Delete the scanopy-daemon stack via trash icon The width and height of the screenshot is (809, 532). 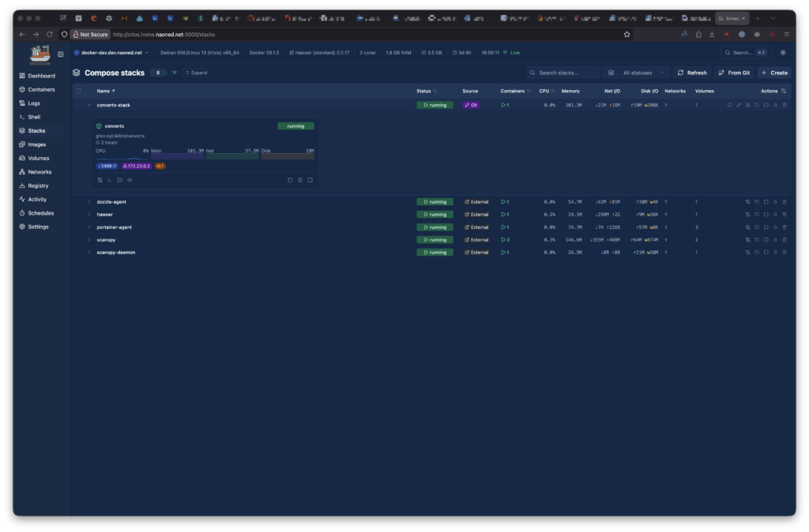(784, 253)
